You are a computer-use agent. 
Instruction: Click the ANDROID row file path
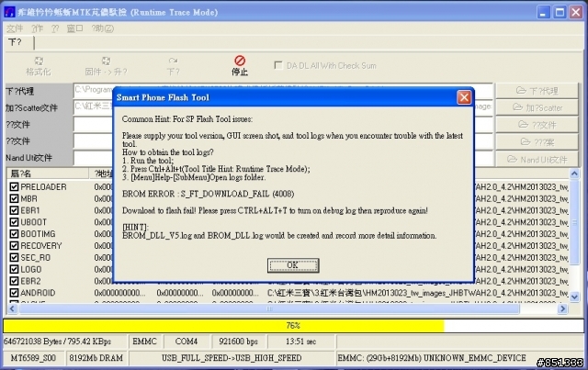tap(417, 293)
